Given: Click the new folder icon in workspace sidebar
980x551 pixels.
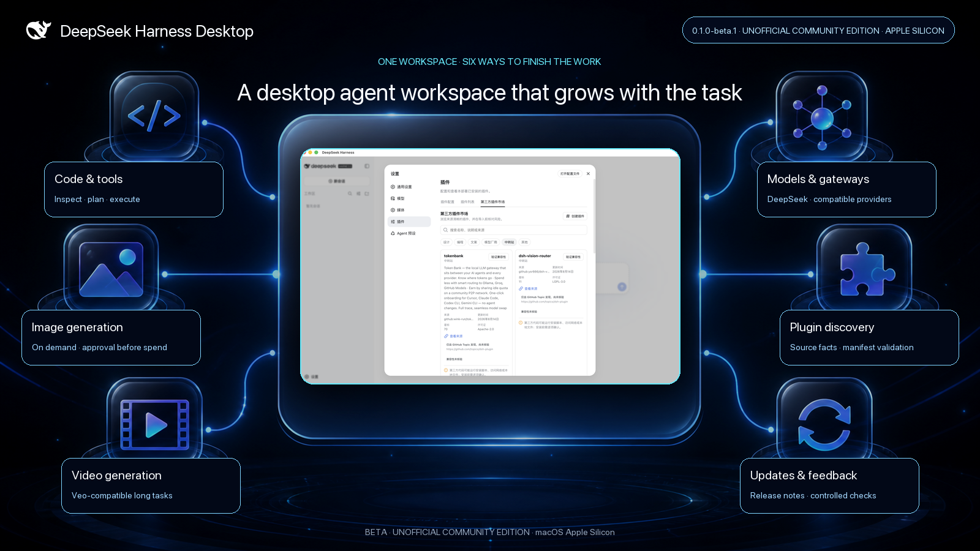Looking at the screenshot, I should click(x=367, y=193).
